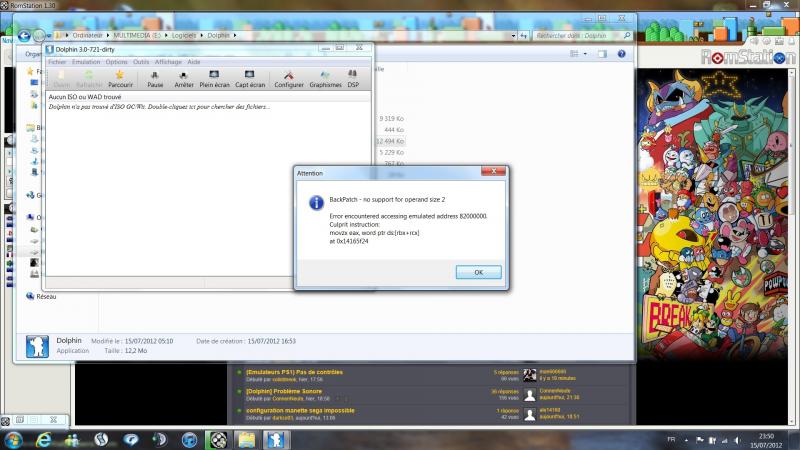
Task: Click the blue info icon in Attention dialog
Action: pyautogui.click(x=316, y=203)
